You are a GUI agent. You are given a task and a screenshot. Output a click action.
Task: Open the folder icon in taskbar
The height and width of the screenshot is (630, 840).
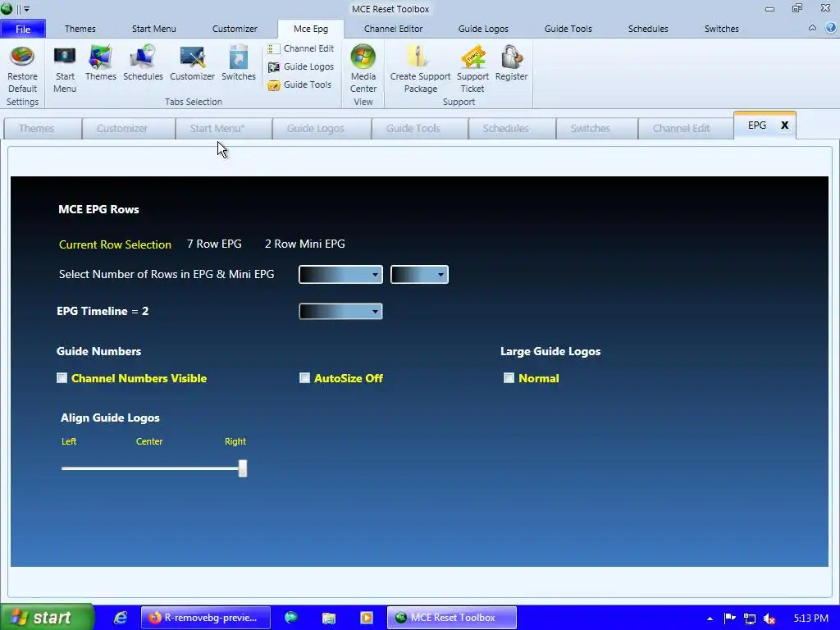pos(328,618)
